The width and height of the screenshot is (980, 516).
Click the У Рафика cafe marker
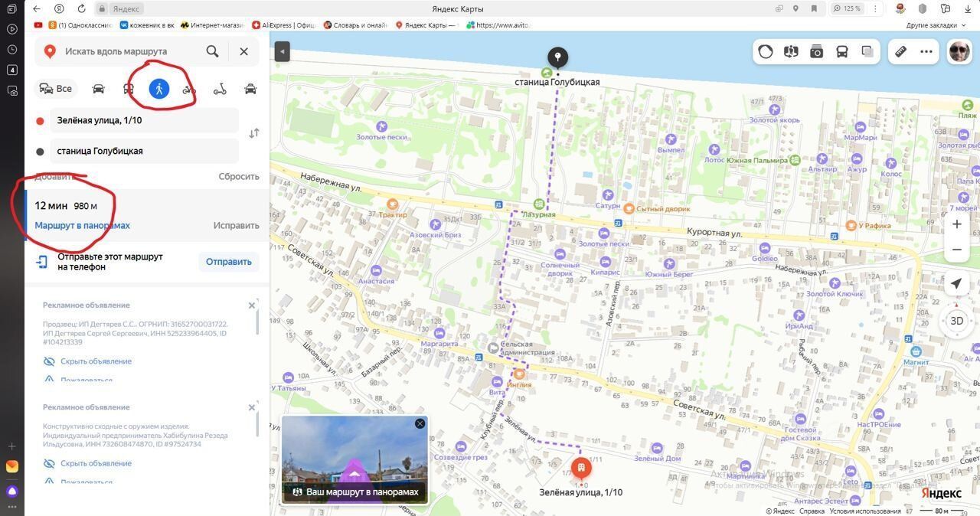click(x=851, y=225)
